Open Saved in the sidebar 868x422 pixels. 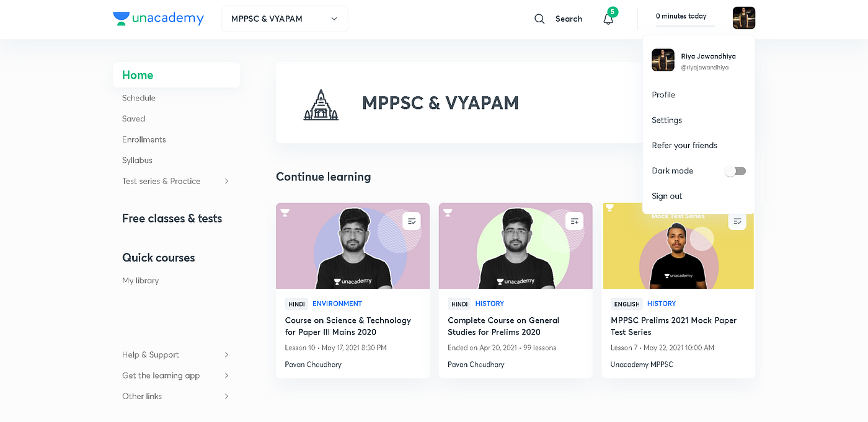(133, 118)
